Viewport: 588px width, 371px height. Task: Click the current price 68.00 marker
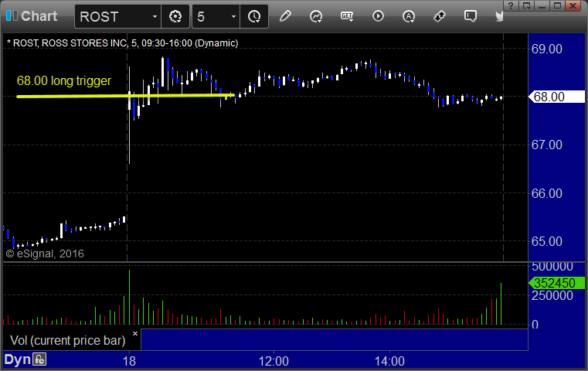[556, 97]
